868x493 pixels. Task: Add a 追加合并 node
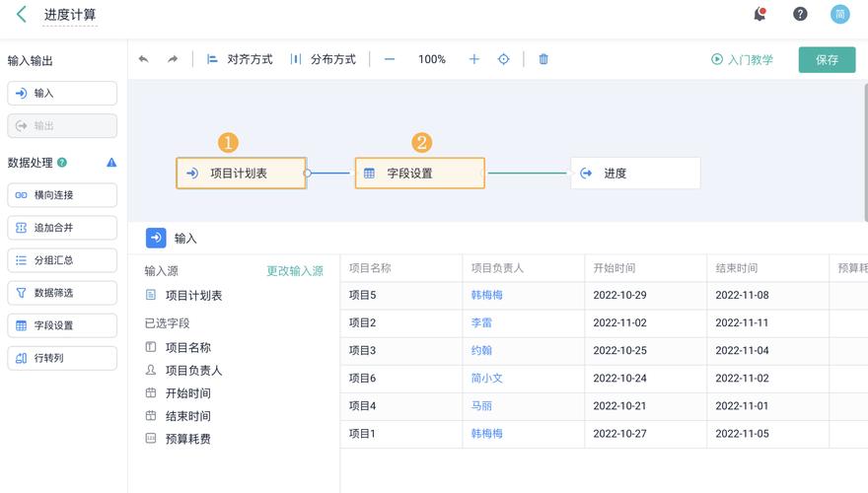62,228
